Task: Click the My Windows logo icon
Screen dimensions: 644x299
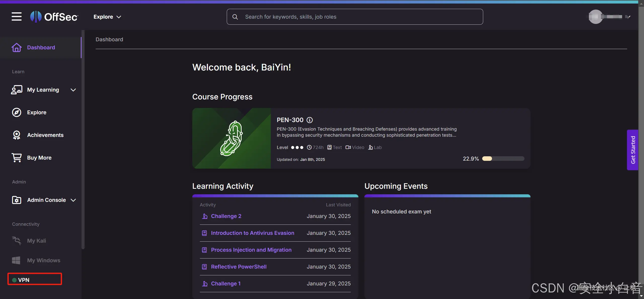Action: tap(16, 260)
